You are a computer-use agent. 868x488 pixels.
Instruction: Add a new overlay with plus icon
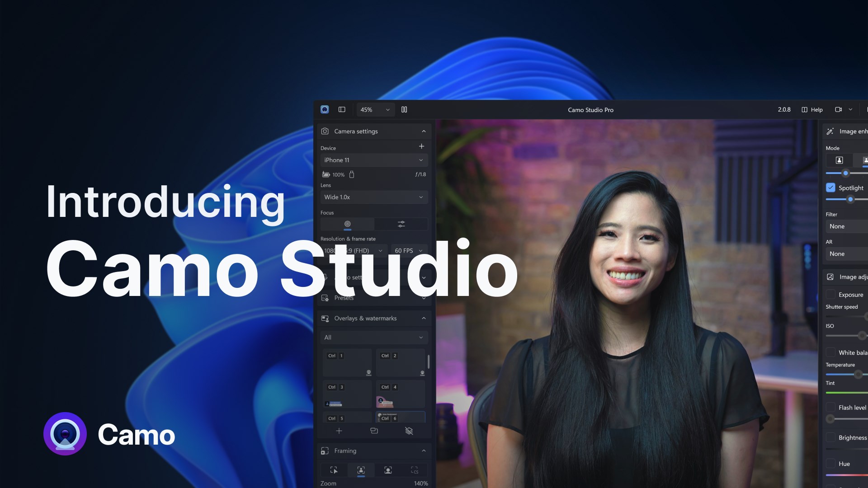(x=339, y=431)
